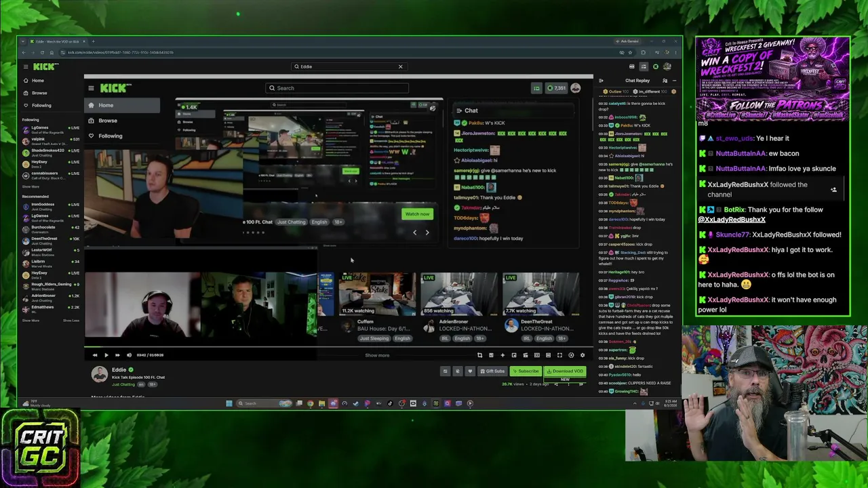Select Burchocolate in the Recommended list
Image resolution: width=868 pixels, height=488 pixels.
point(51,229)
